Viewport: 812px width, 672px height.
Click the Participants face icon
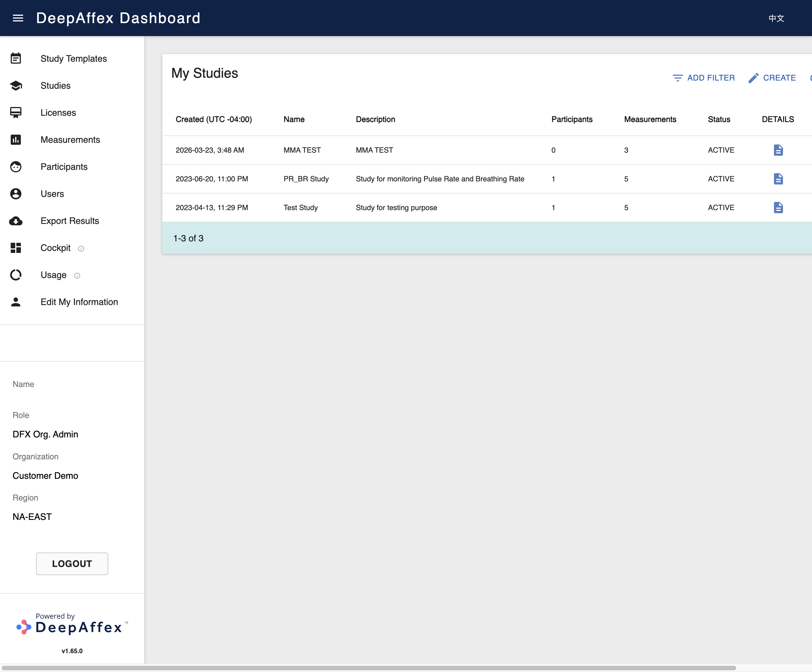pyautogui.click(x=16, y=166)
